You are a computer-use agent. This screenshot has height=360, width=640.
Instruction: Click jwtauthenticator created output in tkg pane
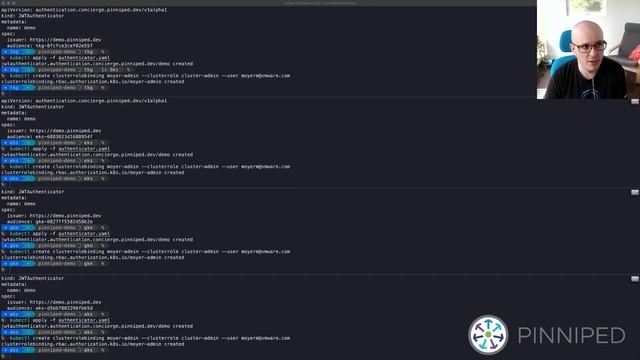click(97, 64)
